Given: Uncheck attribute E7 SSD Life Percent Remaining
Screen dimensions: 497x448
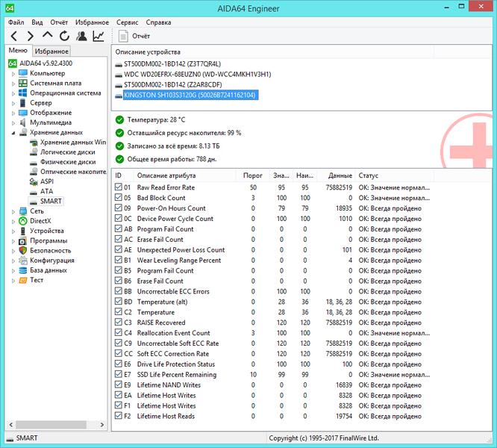Looking at the screenshot, I should pos(119,374).
